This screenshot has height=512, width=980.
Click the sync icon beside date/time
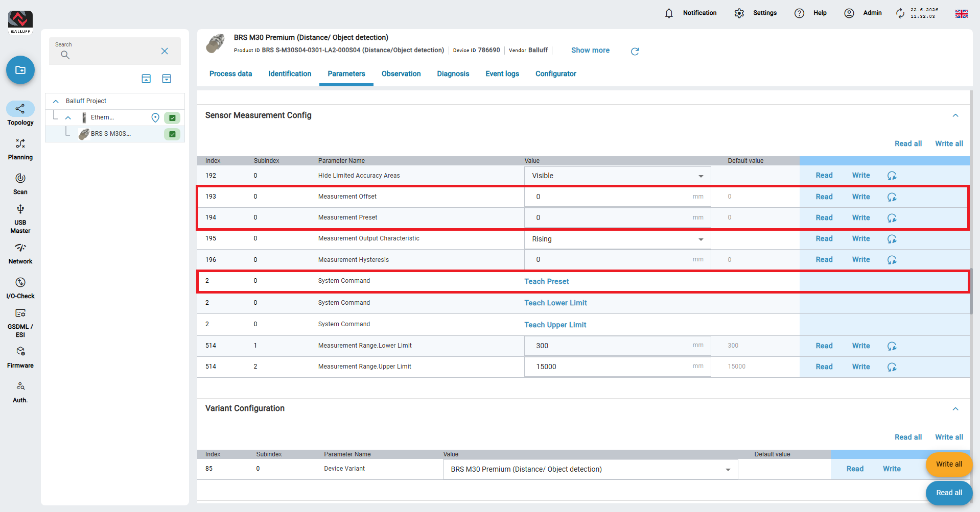900,13
